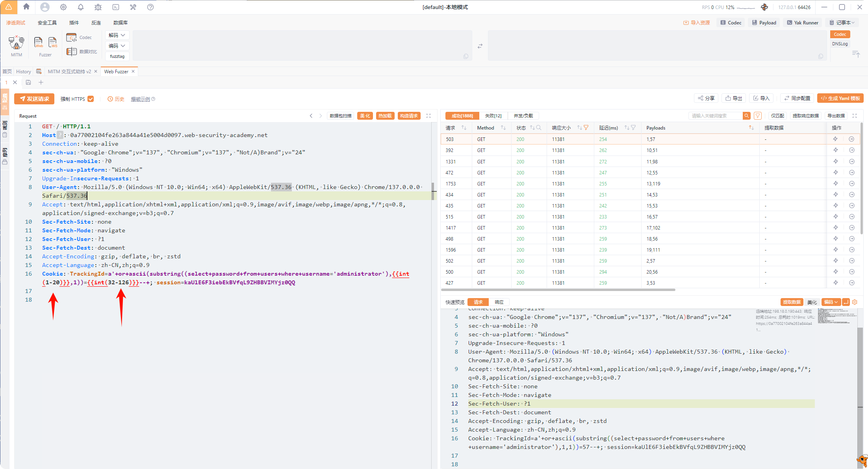Open the Web Fuzzer icon
The width and height of the screenshot is (868, 469).
pyautogui.click(x=39, y=42)
